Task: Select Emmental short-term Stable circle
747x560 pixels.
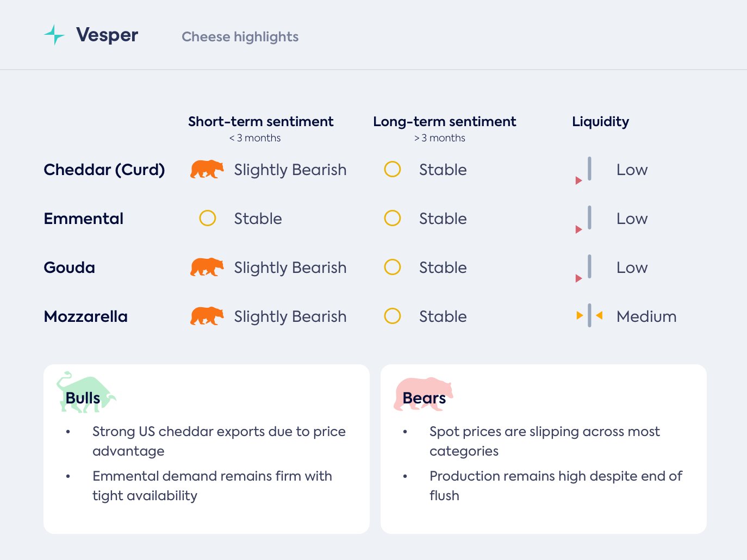Action: [208, 219]
